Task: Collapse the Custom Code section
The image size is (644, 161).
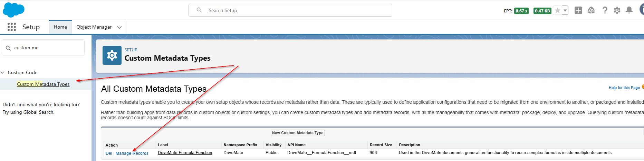Action: pos(3,72)
